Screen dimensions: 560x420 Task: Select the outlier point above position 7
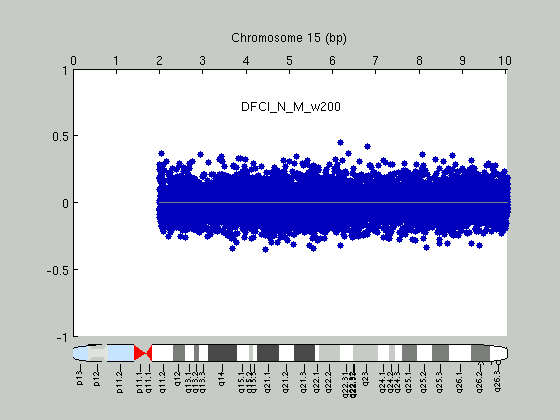368,146
